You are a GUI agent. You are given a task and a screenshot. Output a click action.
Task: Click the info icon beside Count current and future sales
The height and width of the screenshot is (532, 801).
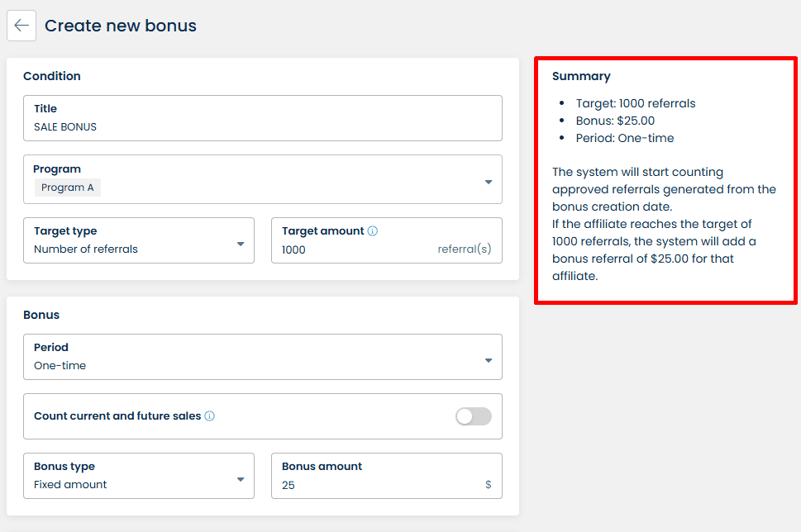point(210,416)
